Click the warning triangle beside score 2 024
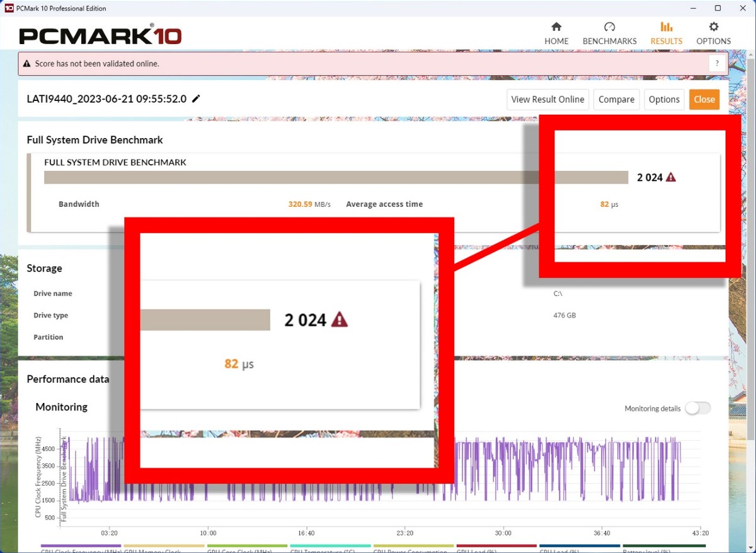Screen dimensions: 756x553 [x=670, y=177]
